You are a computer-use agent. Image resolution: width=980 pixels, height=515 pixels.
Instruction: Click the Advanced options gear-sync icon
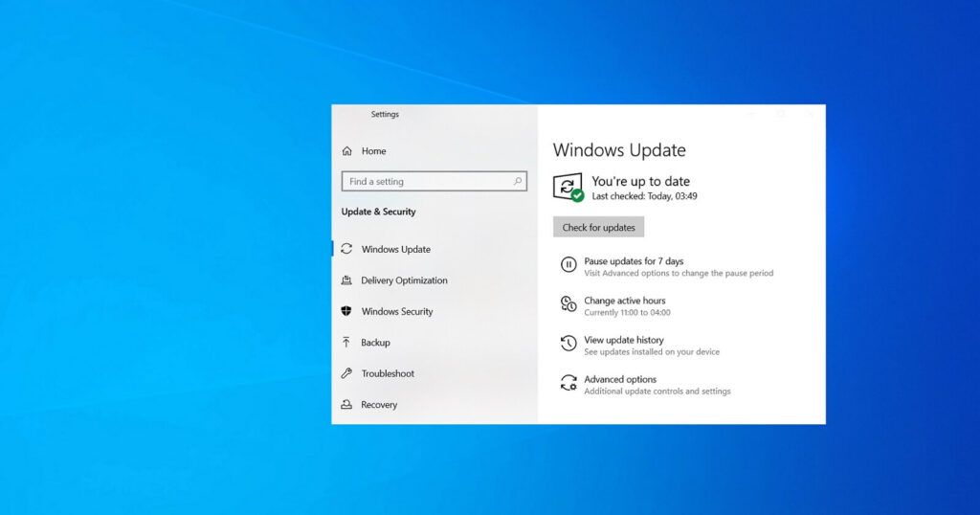click(568, 383)
